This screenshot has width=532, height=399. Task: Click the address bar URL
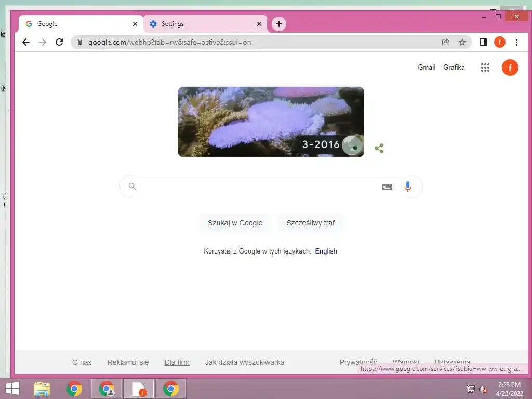tap(170, 42)
